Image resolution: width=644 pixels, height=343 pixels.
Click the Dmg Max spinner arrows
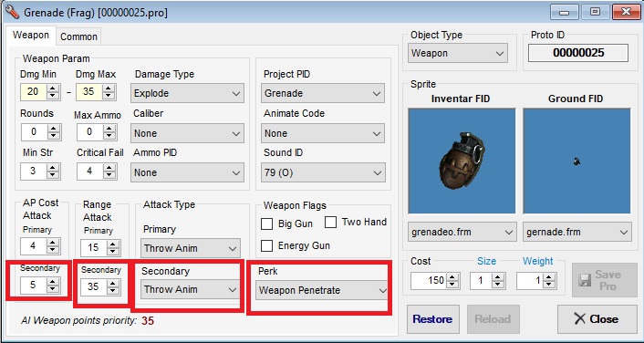(109, 91)
